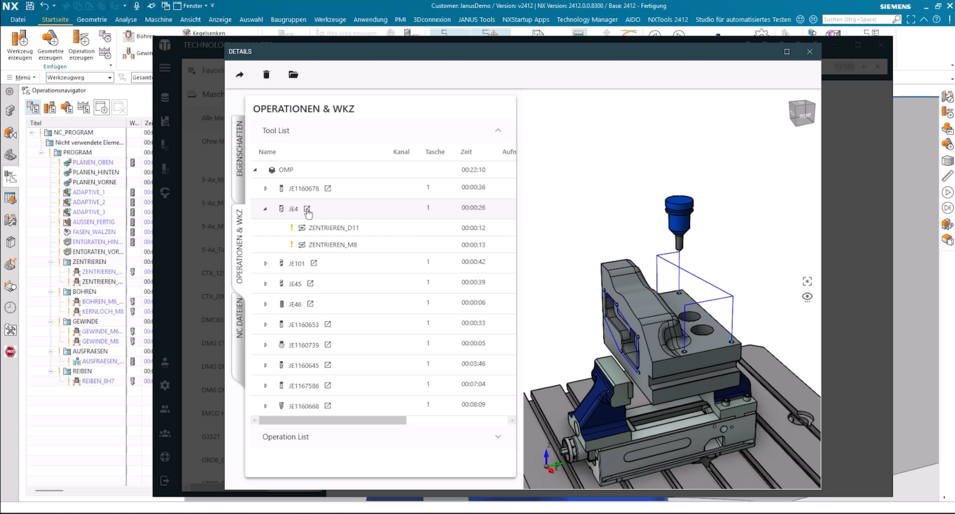
Task: Select REIBEN_8H7 in the Operationsnavigator
Action: pos(98,381)
